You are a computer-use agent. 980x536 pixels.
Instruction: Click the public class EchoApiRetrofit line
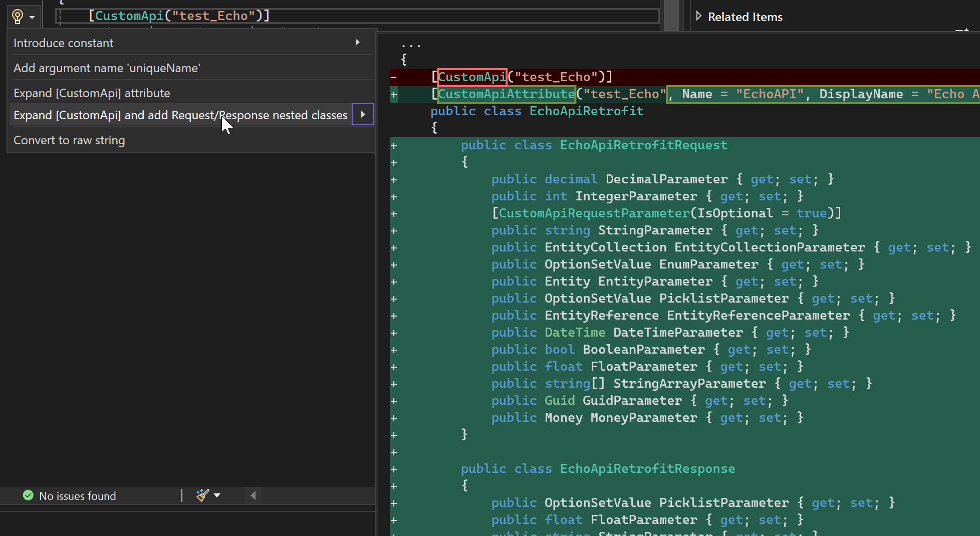(537, 111)
